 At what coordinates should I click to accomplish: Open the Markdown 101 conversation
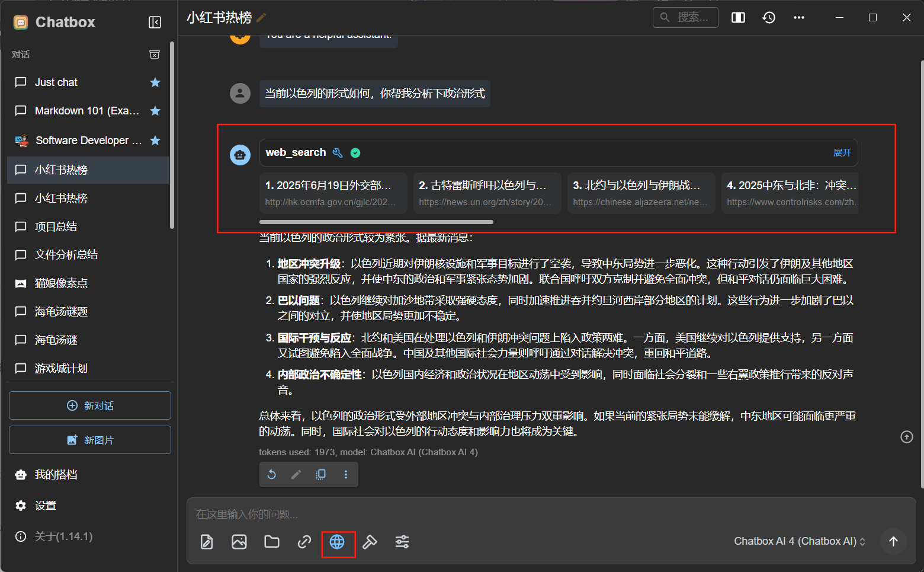point(88,111)
